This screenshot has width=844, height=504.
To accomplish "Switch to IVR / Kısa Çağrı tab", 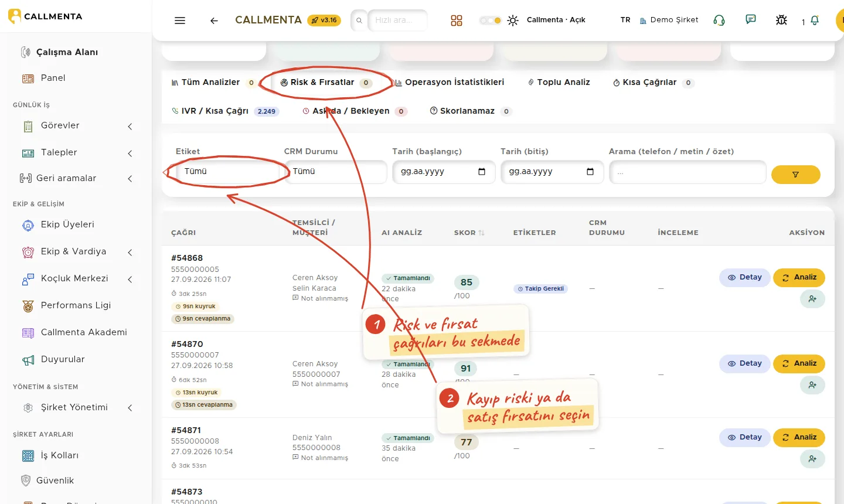I will 225,111.
